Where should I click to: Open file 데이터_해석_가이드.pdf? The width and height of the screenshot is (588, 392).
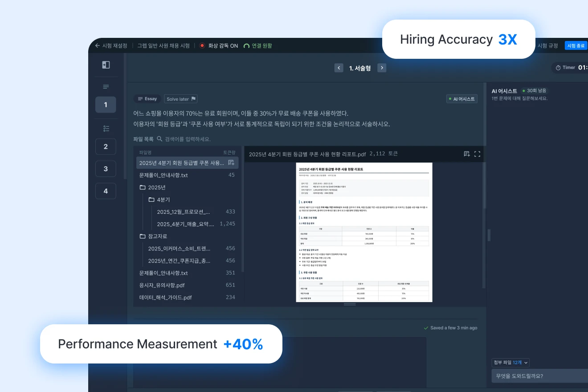pos(188,297)
